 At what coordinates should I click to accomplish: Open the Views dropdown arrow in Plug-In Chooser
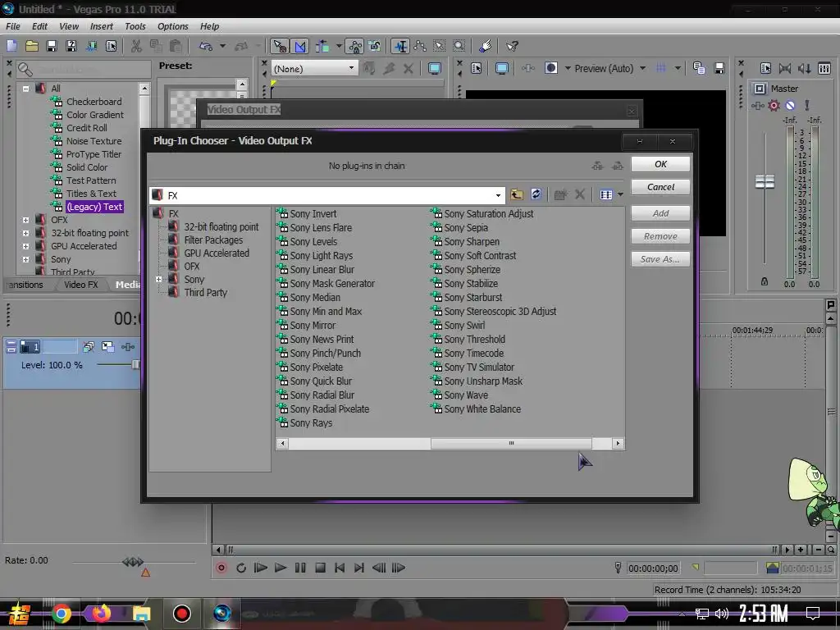point(620,194)
